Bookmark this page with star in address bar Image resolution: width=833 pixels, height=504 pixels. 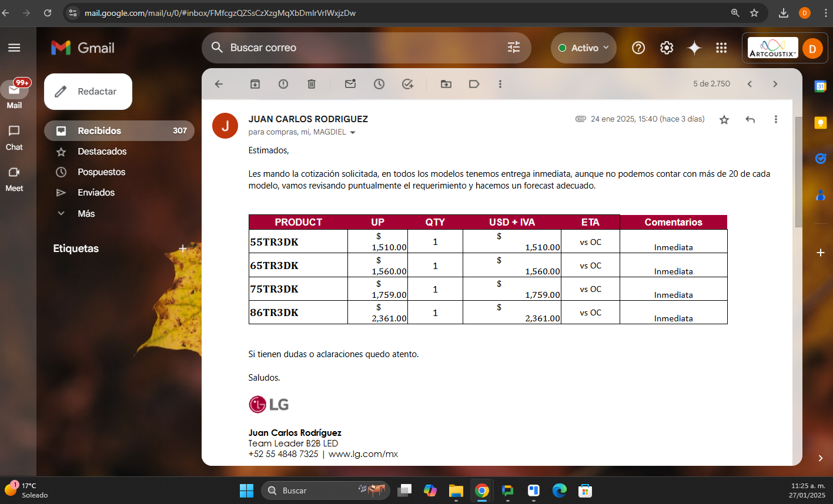point(754,13)
